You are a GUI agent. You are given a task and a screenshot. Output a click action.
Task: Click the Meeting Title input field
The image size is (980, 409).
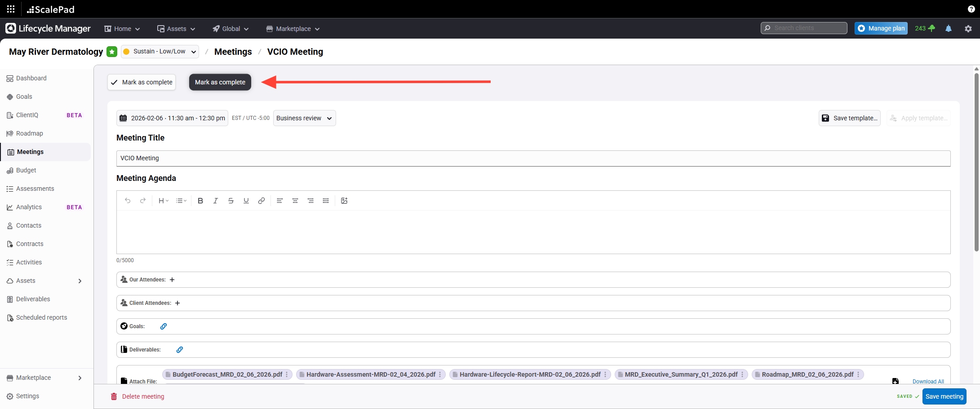click(x=533, y=158)
